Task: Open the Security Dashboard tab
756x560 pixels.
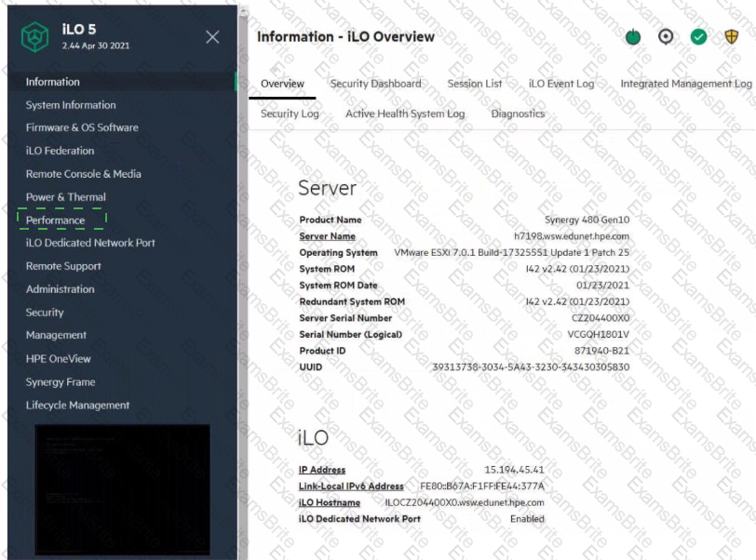Action: point(375,84)
